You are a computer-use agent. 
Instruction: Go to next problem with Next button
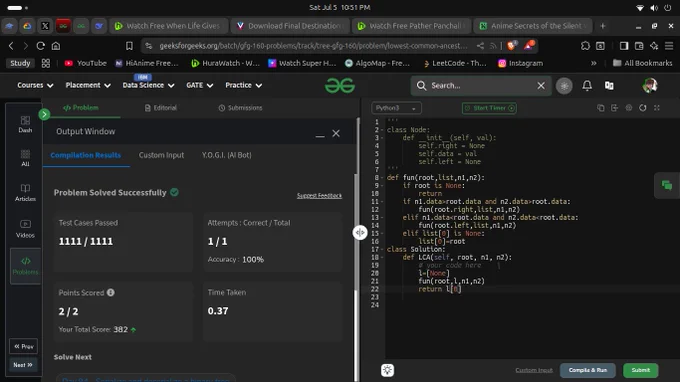[23, 365]
